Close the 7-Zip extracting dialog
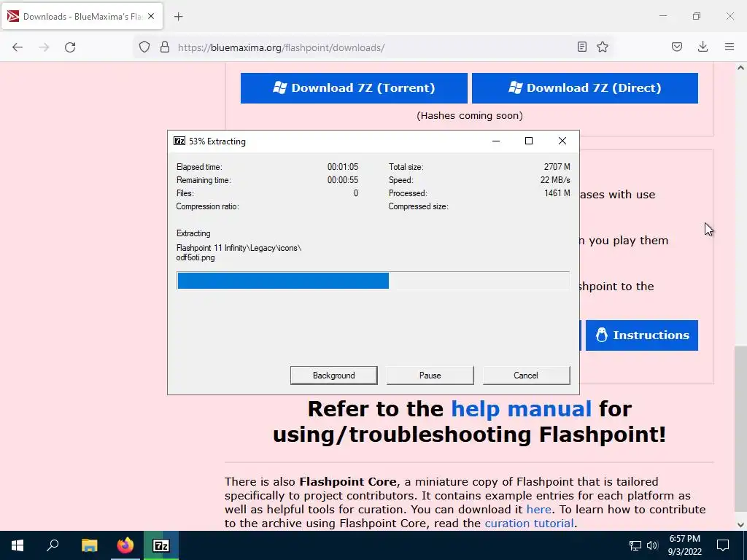Image resolution: width=747 pixels, height=560 pixels. pos(562,141)
